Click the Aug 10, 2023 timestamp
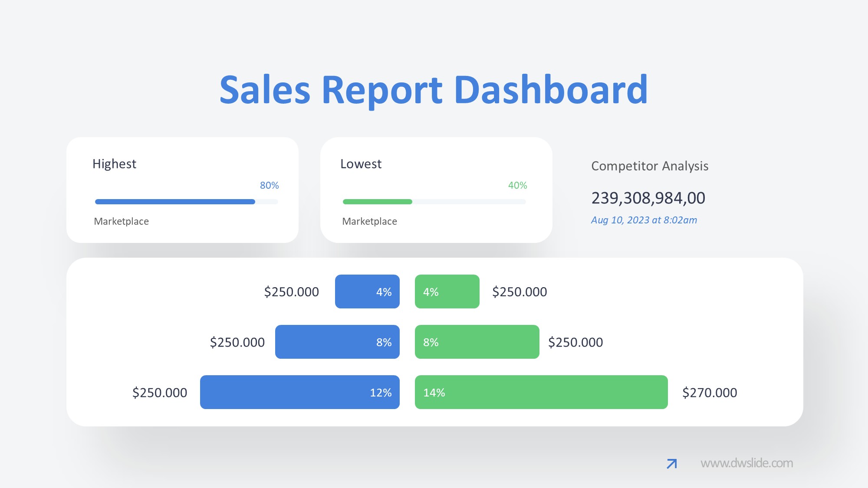This screenshot has width=868, height=488. point(644,220)
